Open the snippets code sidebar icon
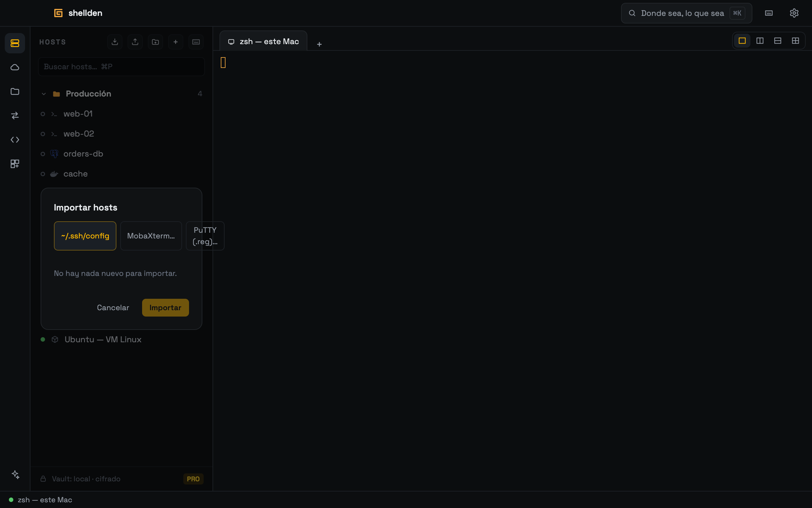The width and height of the screenshot is (812, 508). tap(15, 140)
